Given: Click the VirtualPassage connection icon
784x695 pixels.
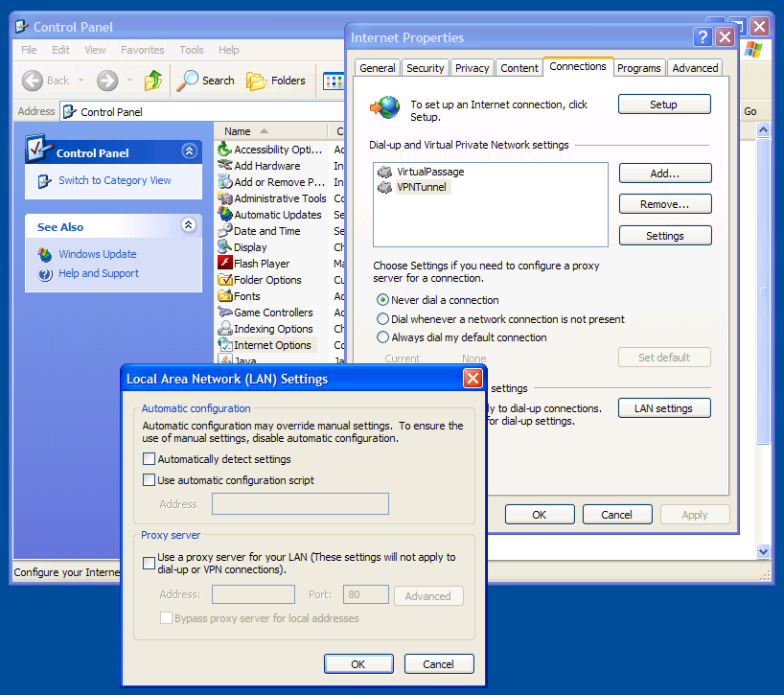Looking at the screenshot, I should click(384, 172).
